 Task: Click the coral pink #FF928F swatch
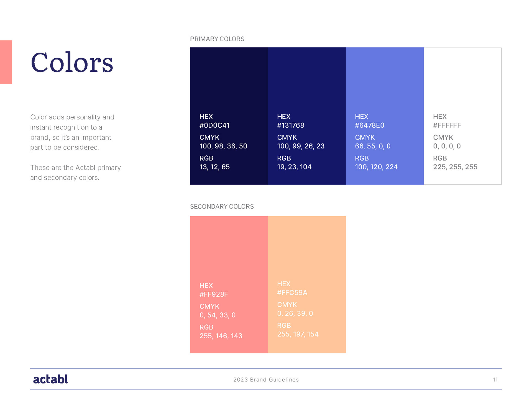229,249
